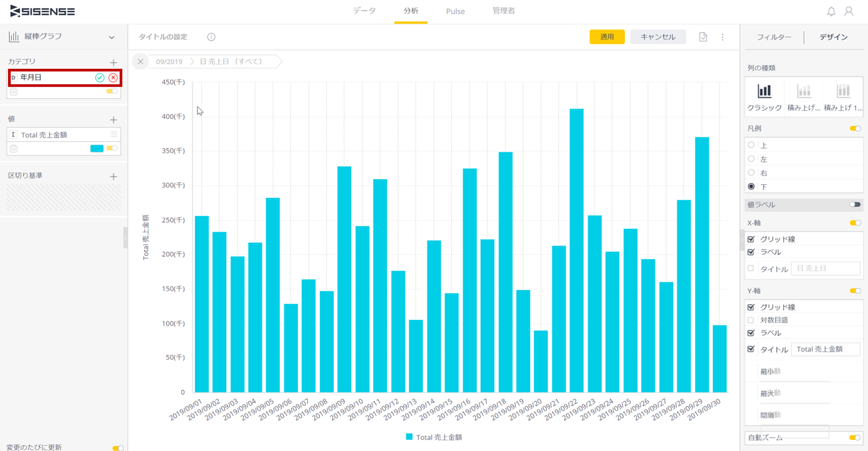Add a new Value with plus icon
The width and height of the screenshot is (868, 451).
(x=113, y=119)
